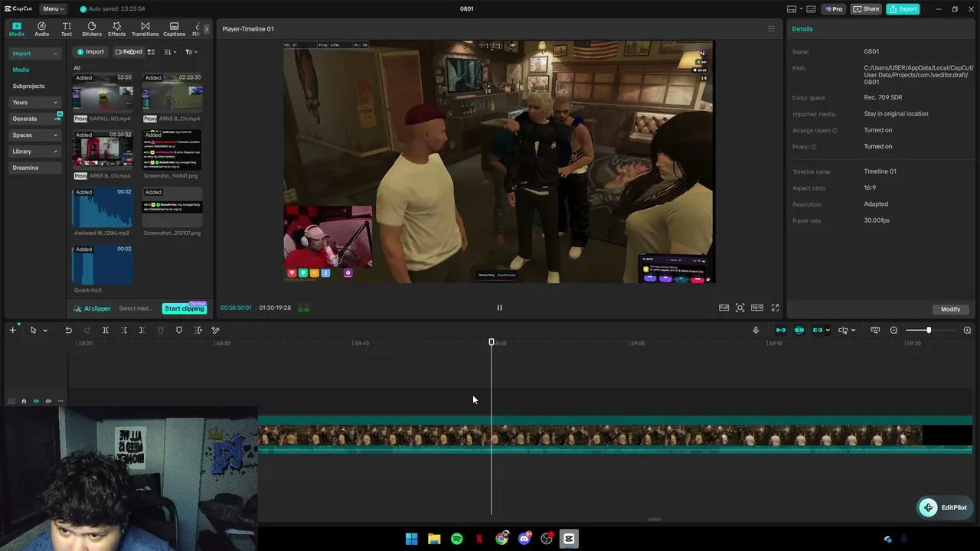Go to the Effects tab
The image size is (980, 551).
117,29
